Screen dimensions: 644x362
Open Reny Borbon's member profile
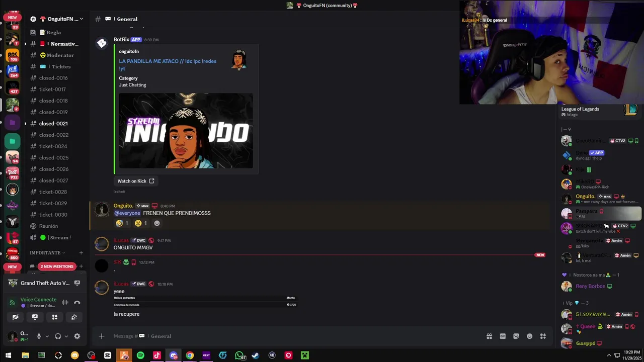click(599, 286)
